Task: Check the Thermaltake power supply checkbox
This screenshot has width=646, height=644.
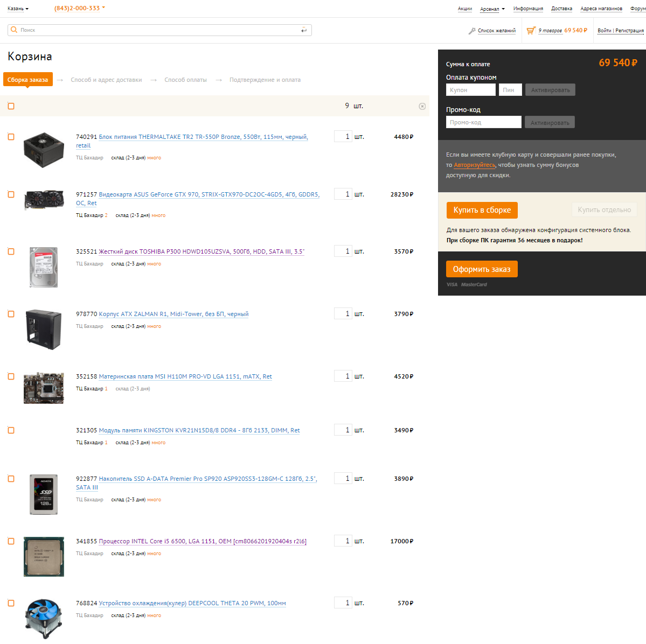Action: [11, 137]
